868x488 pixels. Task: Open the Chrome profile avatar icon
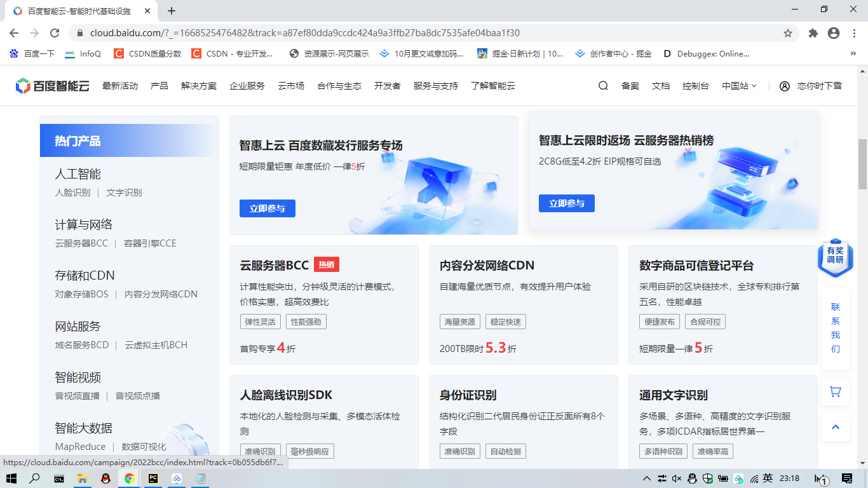pyautogui.click(x=834, y=33)
